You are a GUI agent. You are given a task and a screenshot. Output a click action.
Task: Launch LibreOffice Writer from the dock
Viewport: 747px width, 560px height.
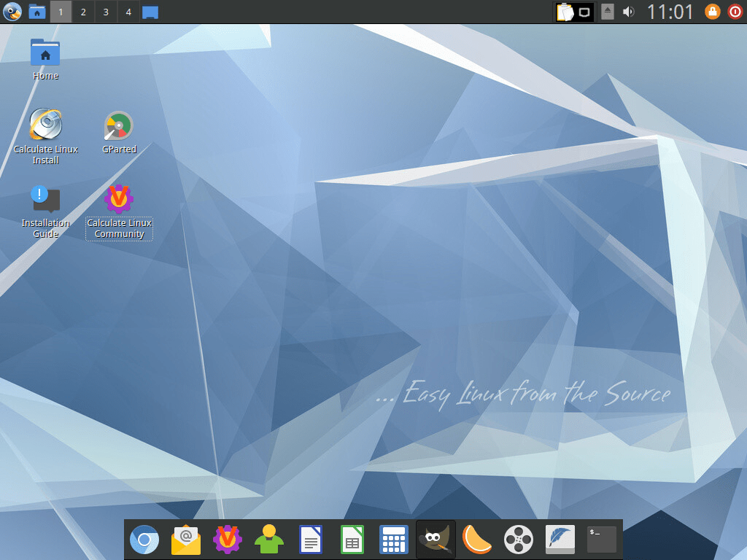[311, 540]
